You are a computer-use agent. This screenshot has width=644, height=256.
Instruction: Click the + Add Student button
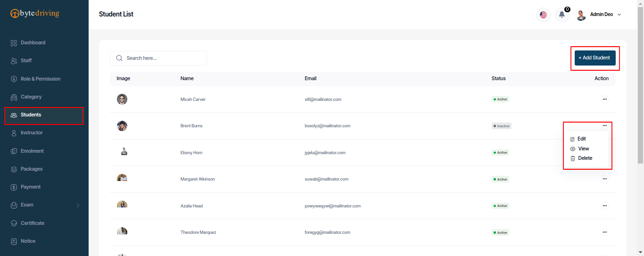(x=595, y=58)
